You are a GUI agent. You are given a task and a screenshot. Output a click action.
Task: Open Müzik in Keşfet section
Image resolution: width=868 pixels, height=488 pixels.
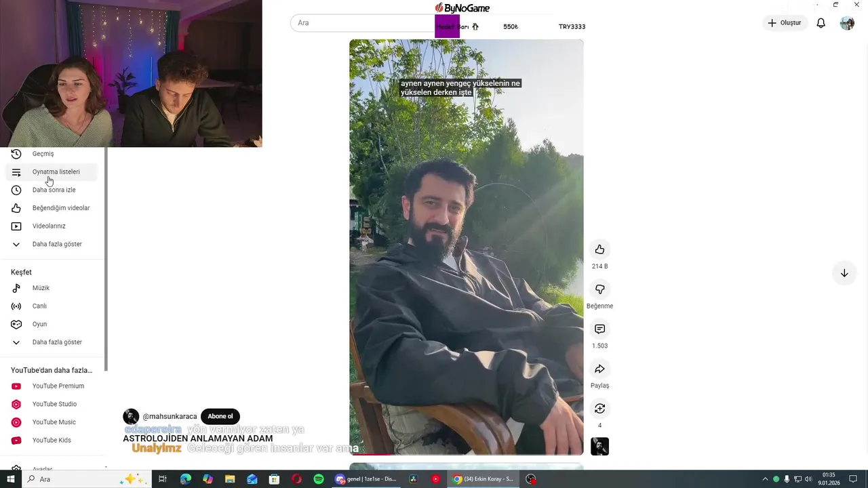pyautogui.click(x=52, y=288)
